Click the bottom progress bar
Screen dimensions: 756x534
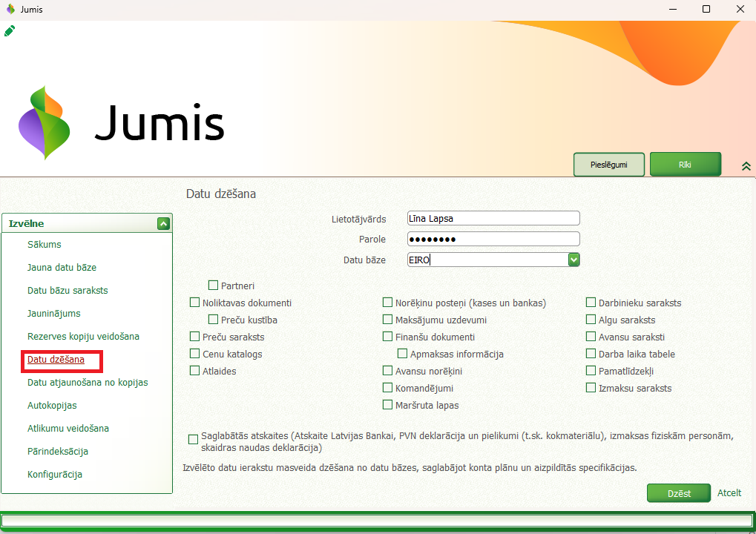pyautogui.click(x=378, y=521)
